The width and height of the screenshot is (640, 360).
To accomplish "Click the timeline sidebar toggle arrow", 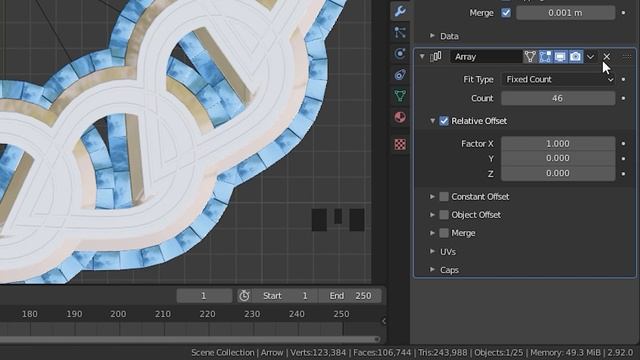I will pyautogui.click(x=384, y=321).
